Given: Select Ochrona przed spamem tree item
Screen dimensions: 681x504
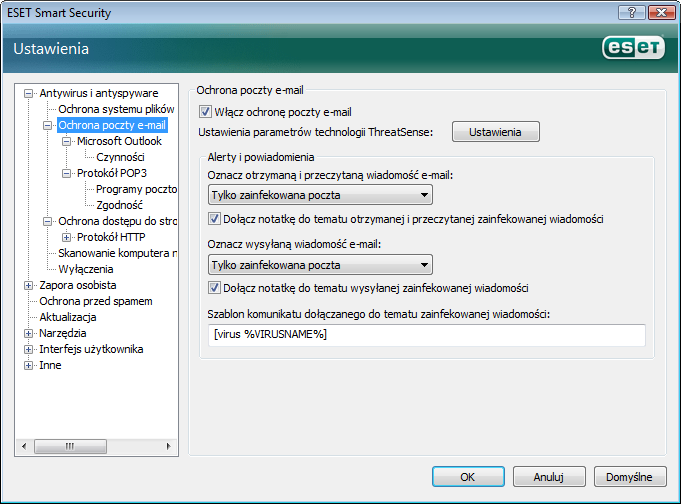Looking at the screenshot, I should click(96, 302).
